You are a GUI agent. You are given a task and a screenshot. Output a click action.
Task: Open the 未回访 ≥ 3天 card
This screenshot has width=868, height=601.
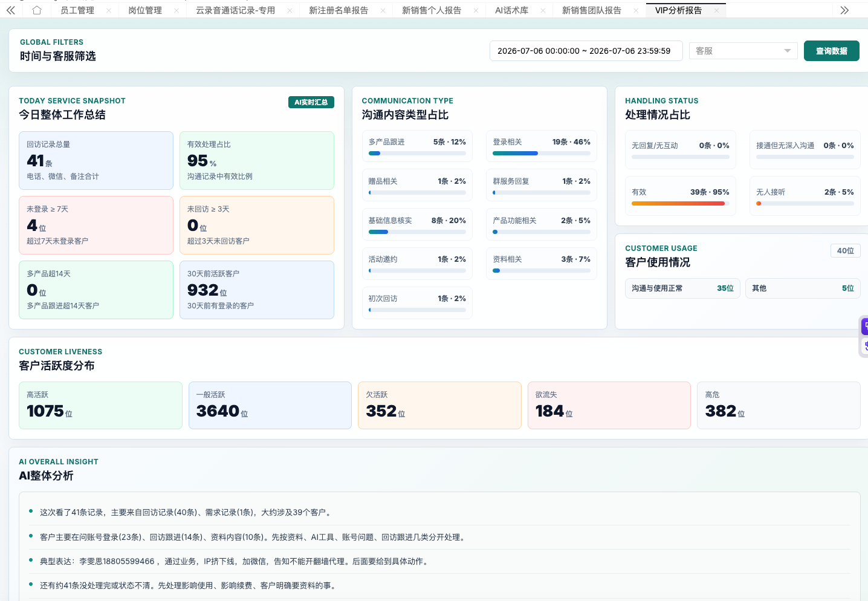click(x=257, y=225)
